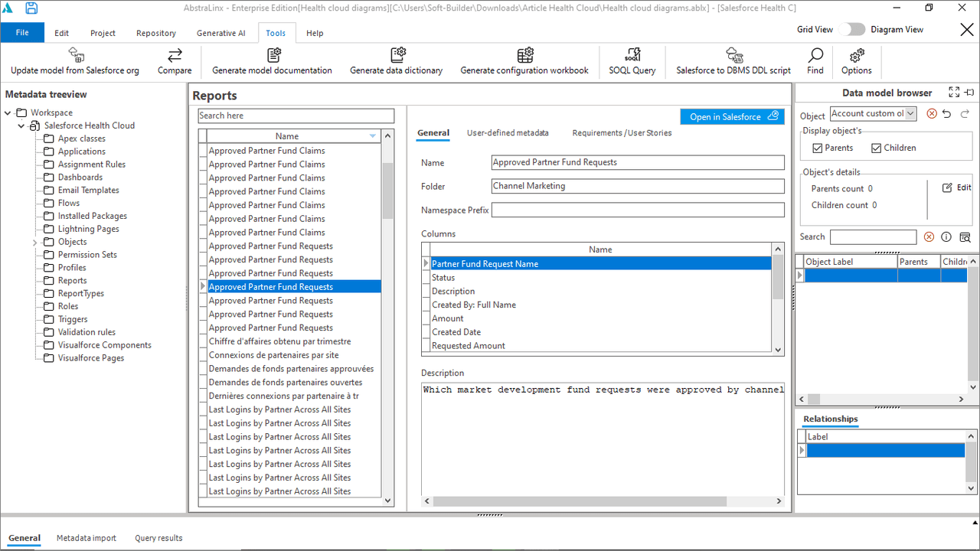Screen dimensions: 980x551
Task: Click the redo arrow in Data model browser
Action: coord(965,113)
